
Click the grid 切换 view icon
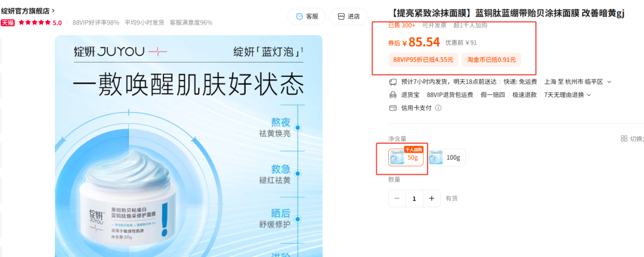[x=624, y=139]
